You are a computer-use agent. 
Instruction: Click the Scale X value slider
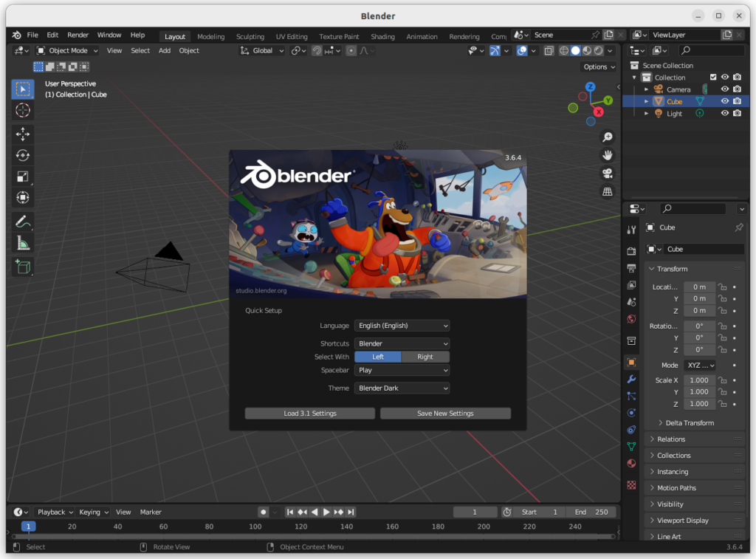[x=698, y=380]
